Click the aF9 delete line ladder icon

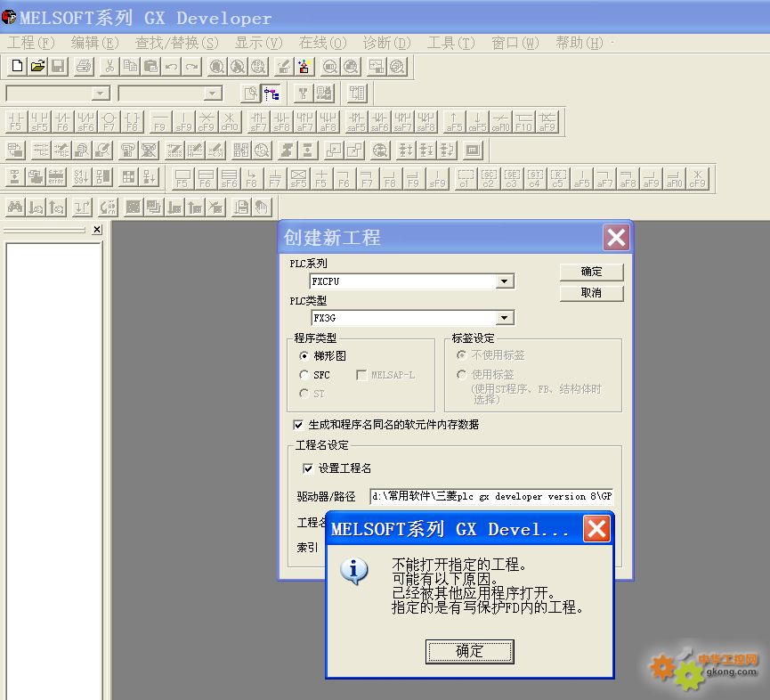(x=547, y=121)
